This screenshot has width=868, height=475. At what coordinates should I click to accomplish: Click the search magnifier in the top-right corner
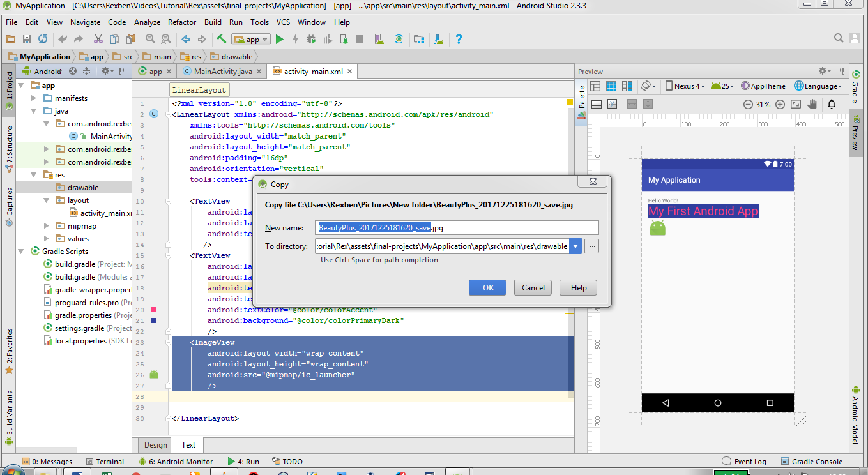click(x=839, y=38)
